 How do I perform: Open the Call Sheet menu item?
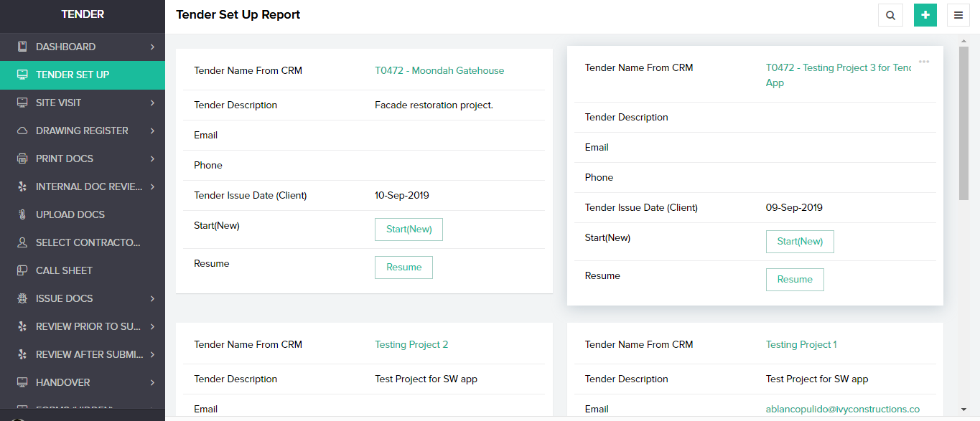pyautogui.click(x=64, y=270)
